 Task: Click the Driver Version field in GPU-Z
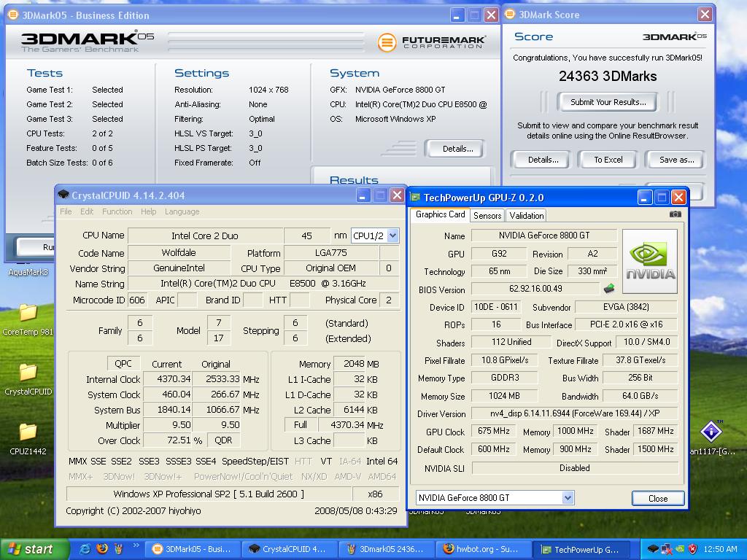575,413
